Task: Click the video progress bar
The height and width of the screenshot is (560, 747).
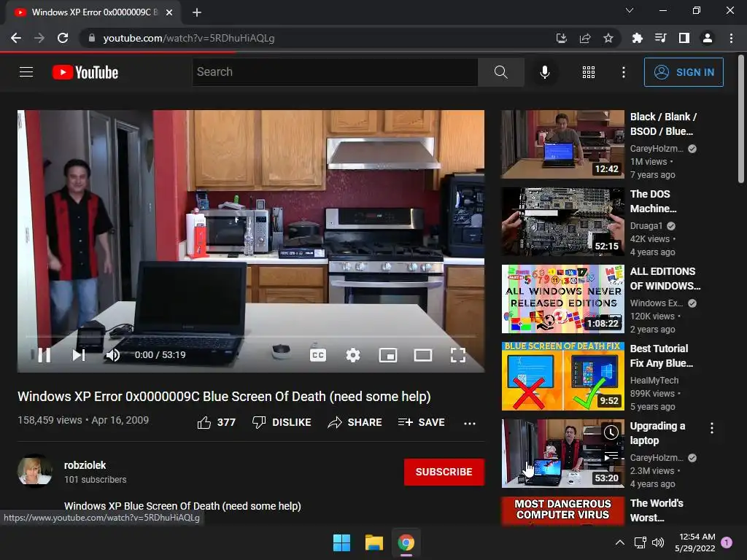Action: [251, 337]
